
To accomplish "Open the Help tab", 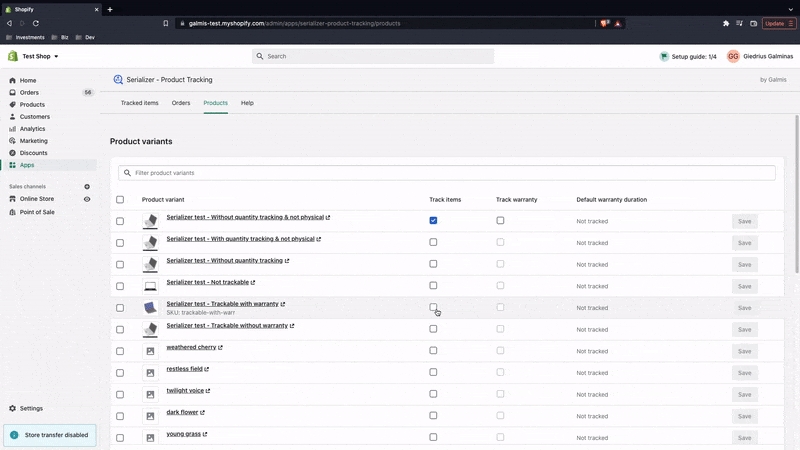I will [247, 103].
